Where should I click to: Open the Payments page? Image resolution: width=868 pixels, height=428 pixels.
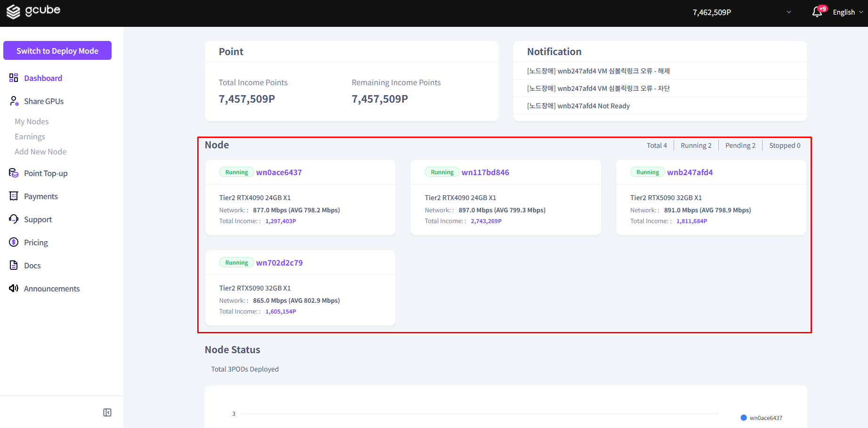point(41,196)
